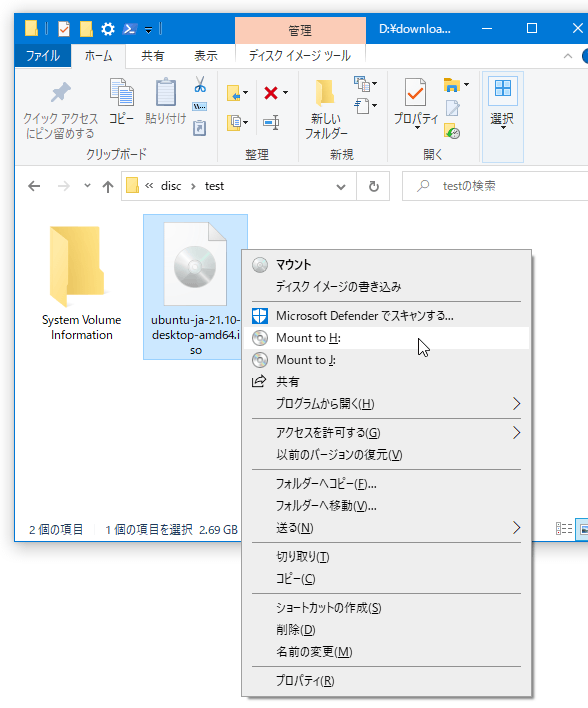
Task: Click the Select (選択) ribbon button
Action: pos(503,116)
